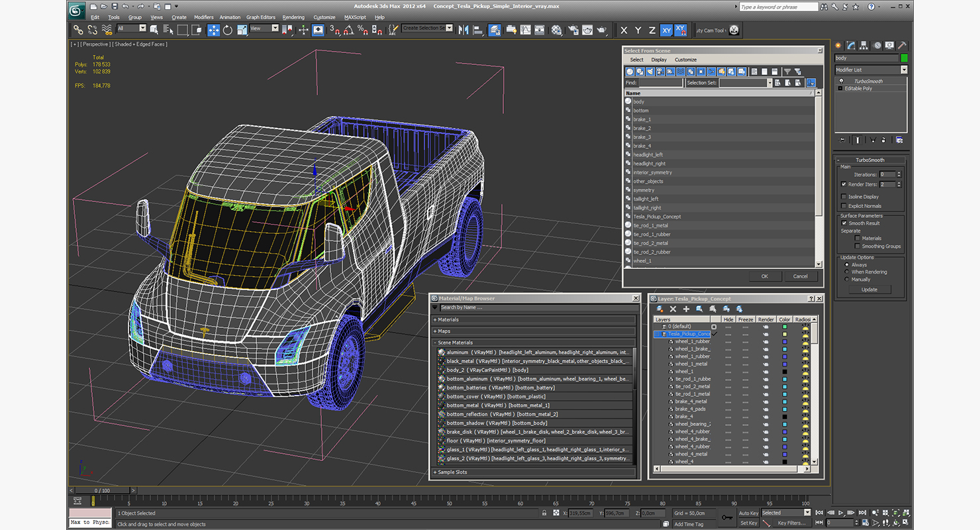This screenshot has height=530, width=980.
Task: Open the Animation menu
Action: point(230,17)
